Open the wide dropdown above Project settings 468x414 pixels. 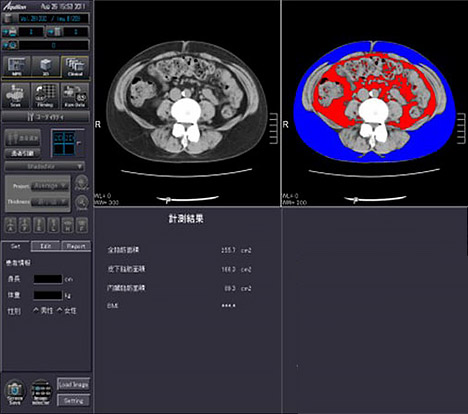45,166
